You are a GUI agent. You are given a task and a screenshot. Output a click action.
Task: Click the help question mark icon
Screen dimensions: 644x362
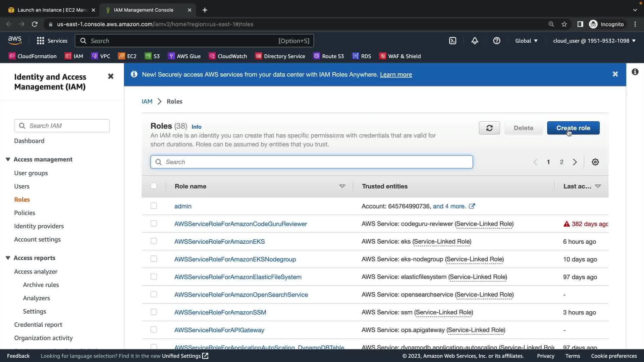coord(496,41)
